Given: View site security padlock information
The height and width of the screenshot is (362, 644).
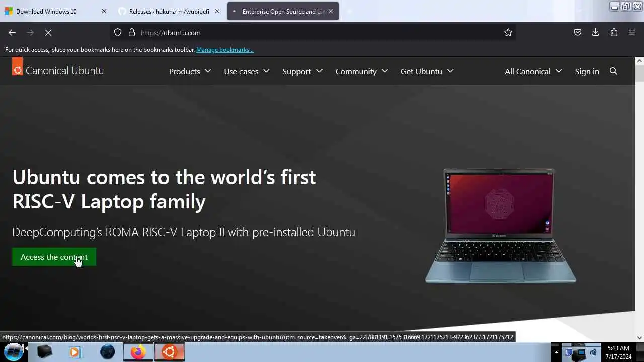Looking at the screenshot, I should [132, 33].
